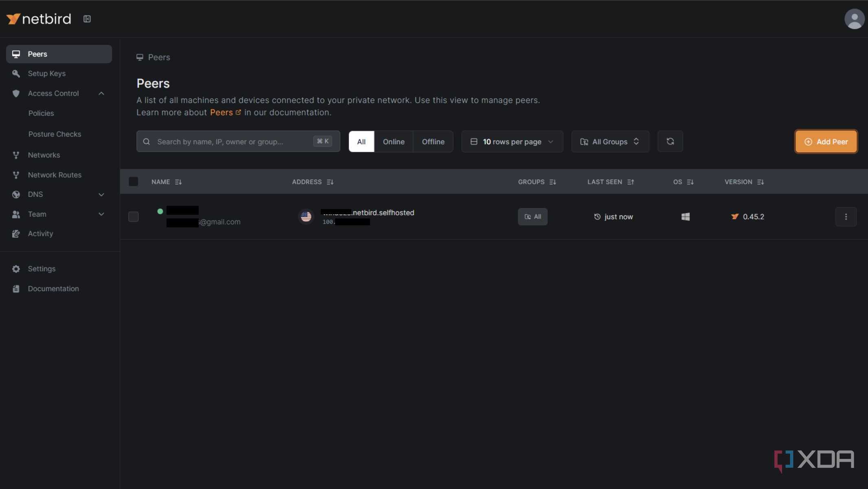
Task: Filter peers by Online status
Action: point(394,141)
